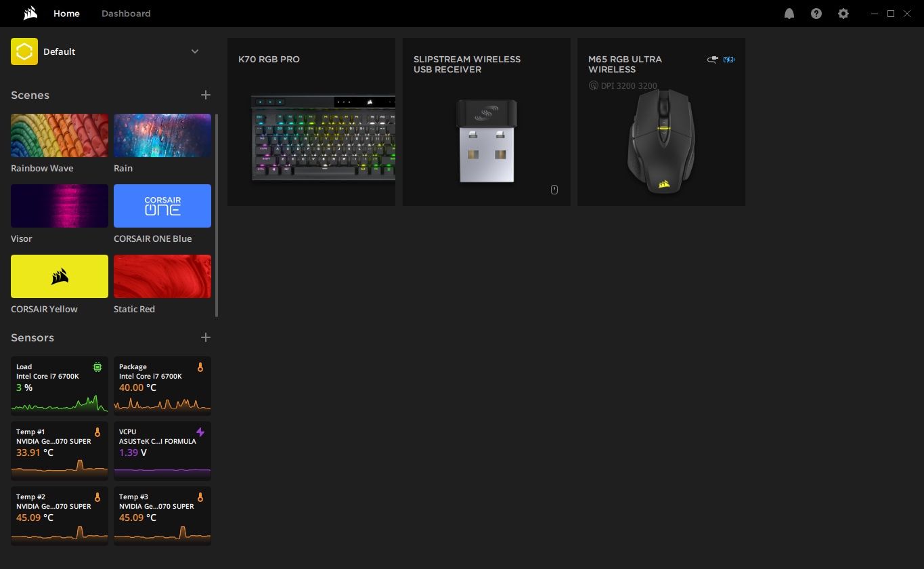
Task: Click the CPU chip icon on Load sensor
Action: tap(97, 367)
